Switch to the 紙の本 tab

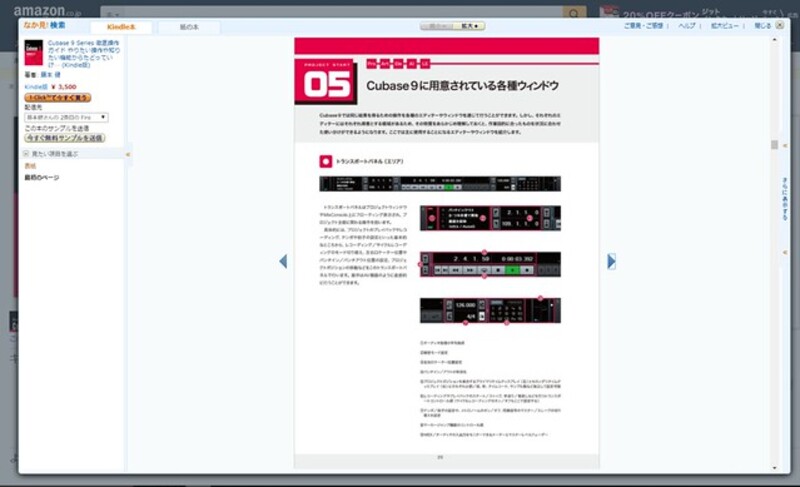point(189,27)
